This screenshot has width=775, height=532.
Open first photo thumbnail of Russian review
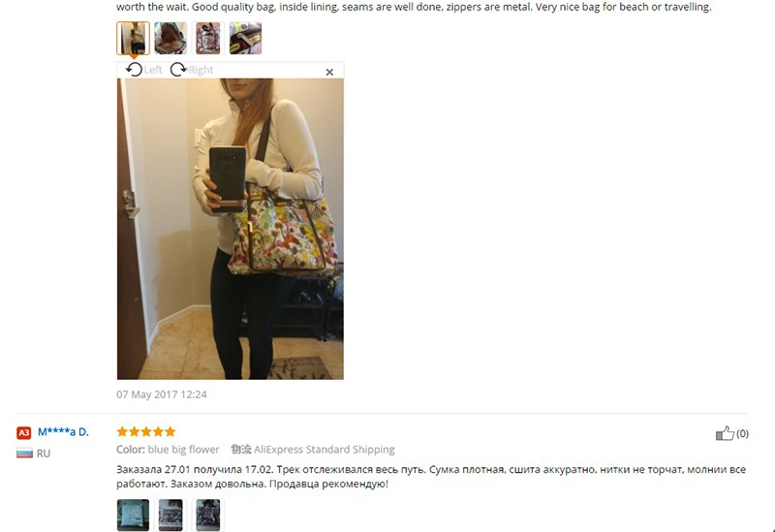point(133,515)
